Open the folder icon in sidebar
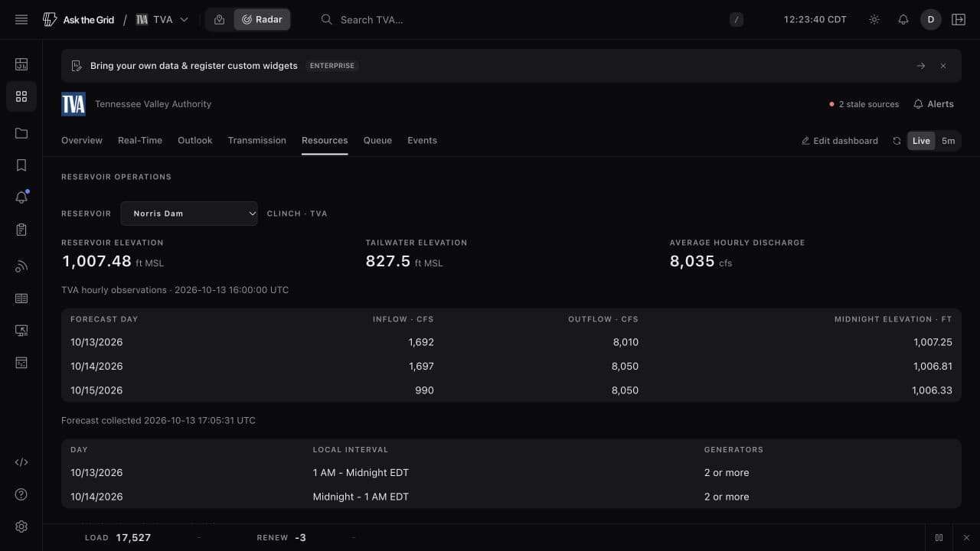 coord(21,133)
